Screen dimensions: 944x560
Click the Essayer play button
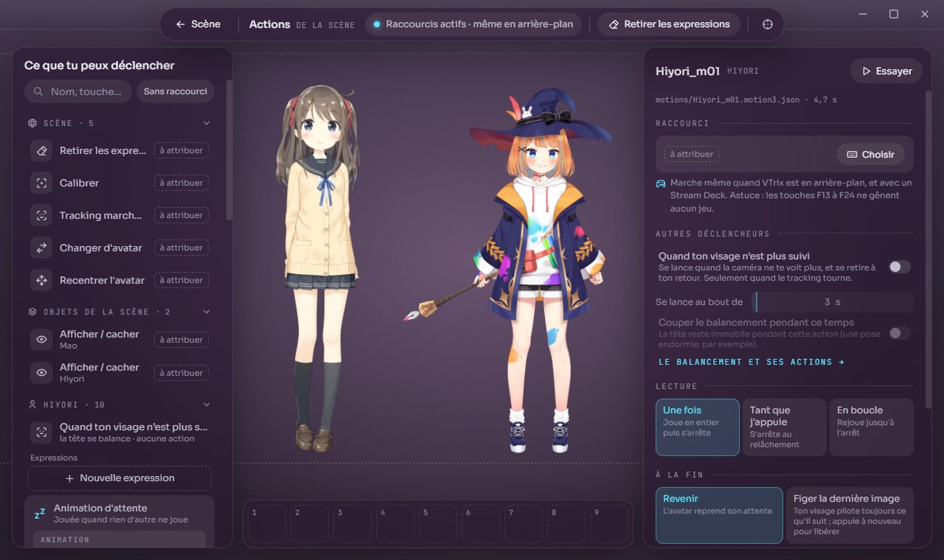tap(886, 71)
